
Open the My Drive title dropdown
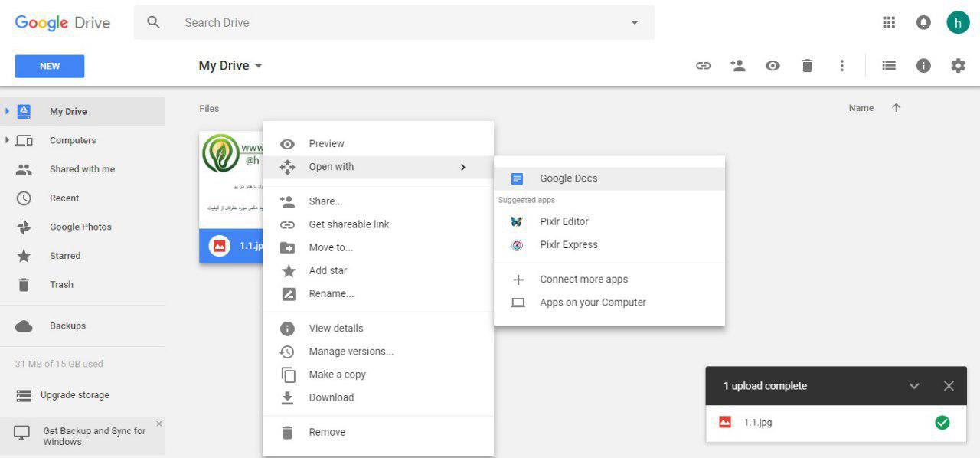pos(230,66)
